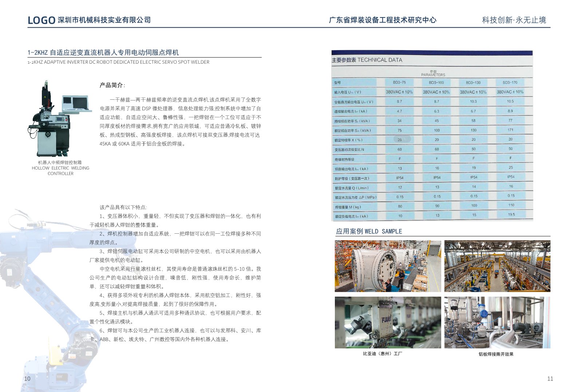
Task: Click value 10.5 in the BD3-170 column
Action: tap(510, 101)
